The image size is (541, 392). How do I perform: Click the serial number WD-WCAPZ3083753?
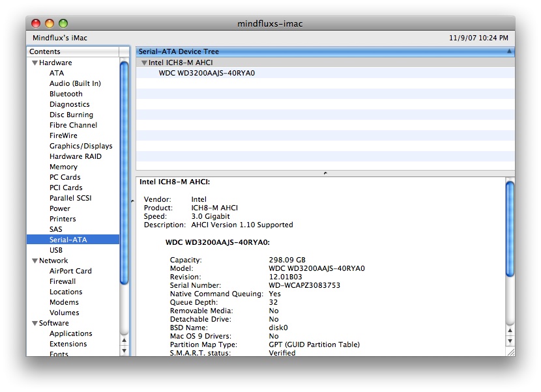pos(304,285)
